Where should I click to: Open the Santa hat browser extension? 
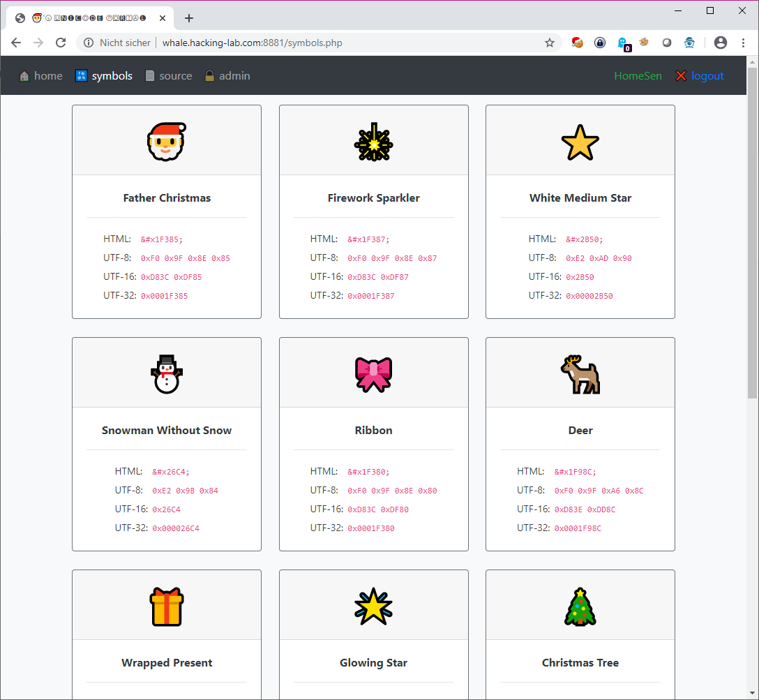click(x=577, y=43)
